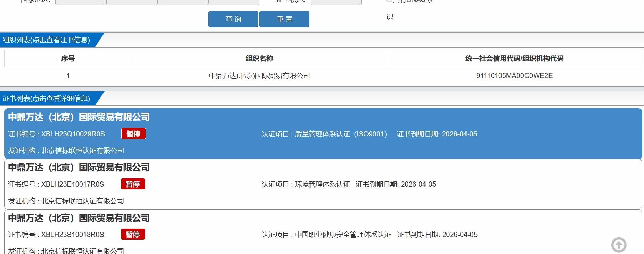Click the 组织名称 column header
The width and height of the screenshot is (644, 254).
[259, 58]
